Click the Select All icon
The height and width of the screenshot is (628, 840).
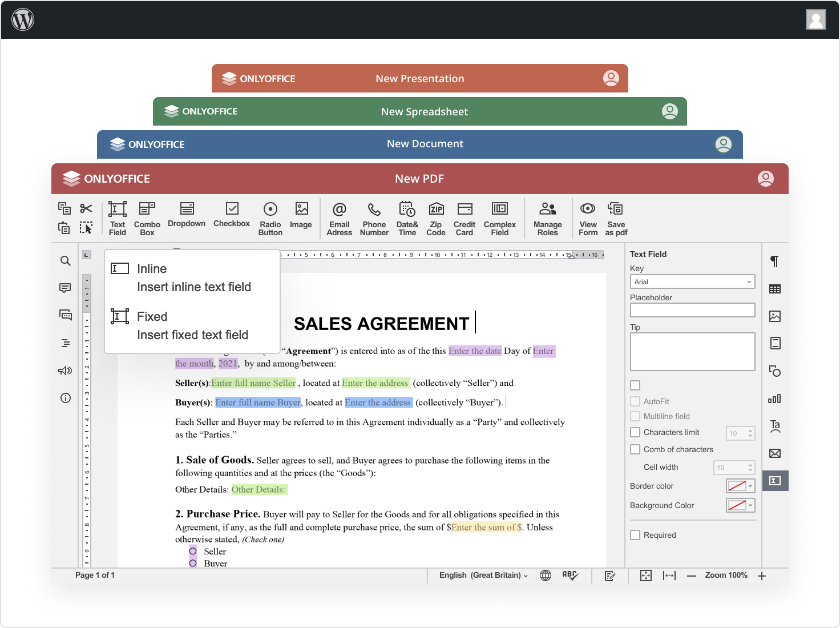click(x=86, y=228)
